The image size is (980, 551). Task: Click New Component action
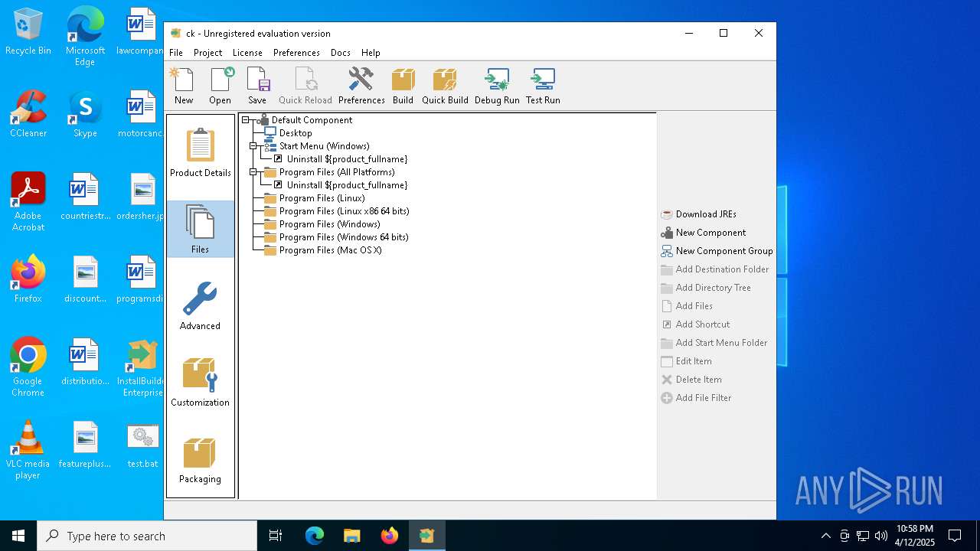point(703,233)
